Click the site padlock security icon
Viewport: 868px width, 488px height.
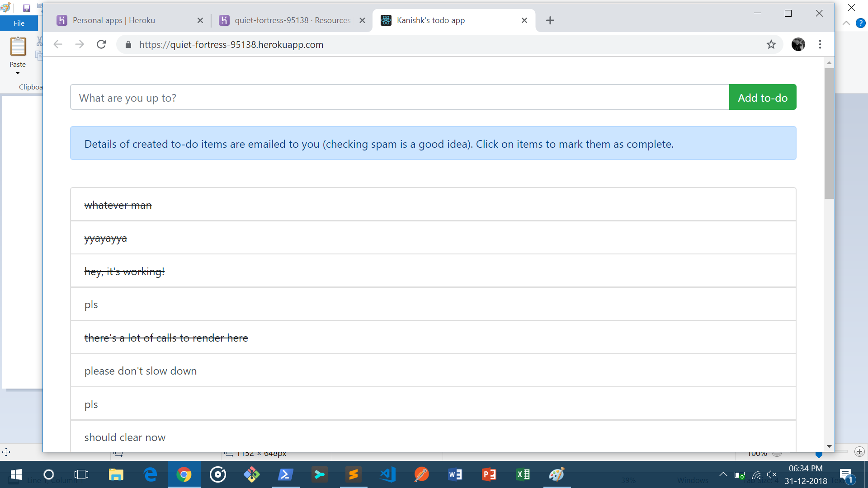128,44
